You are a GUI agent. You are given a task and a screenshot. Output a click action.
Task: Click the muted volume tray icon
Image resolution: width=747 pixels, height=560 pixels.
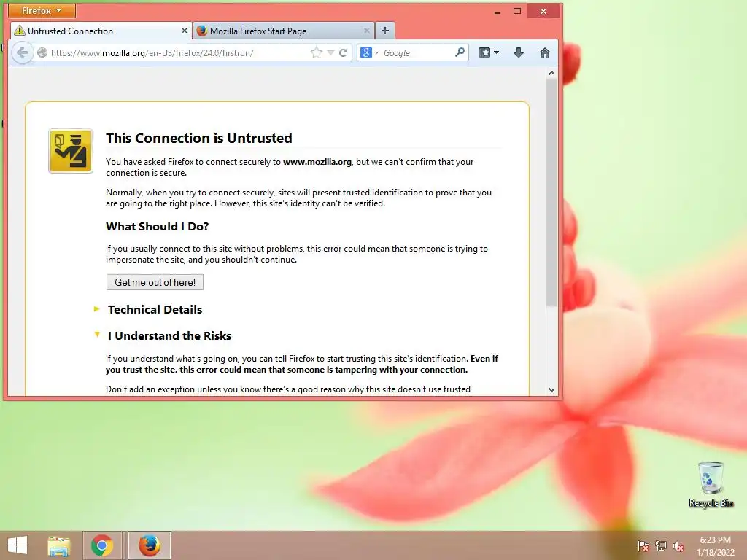(x=678, y=546)
